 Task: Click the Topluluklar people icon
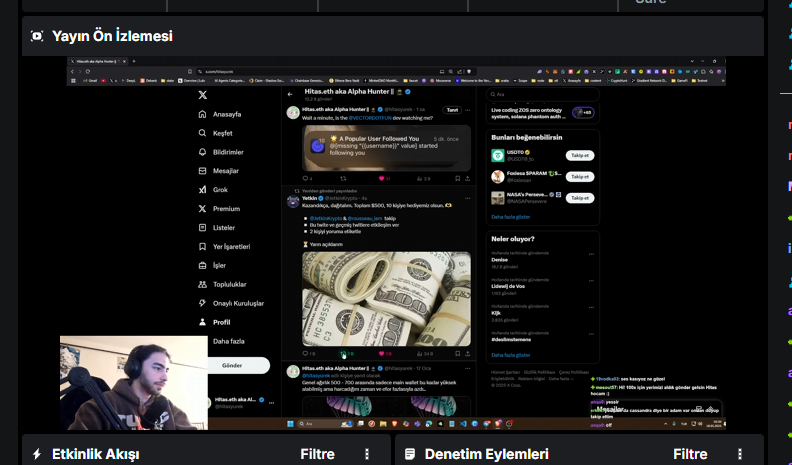click(203, 284)
